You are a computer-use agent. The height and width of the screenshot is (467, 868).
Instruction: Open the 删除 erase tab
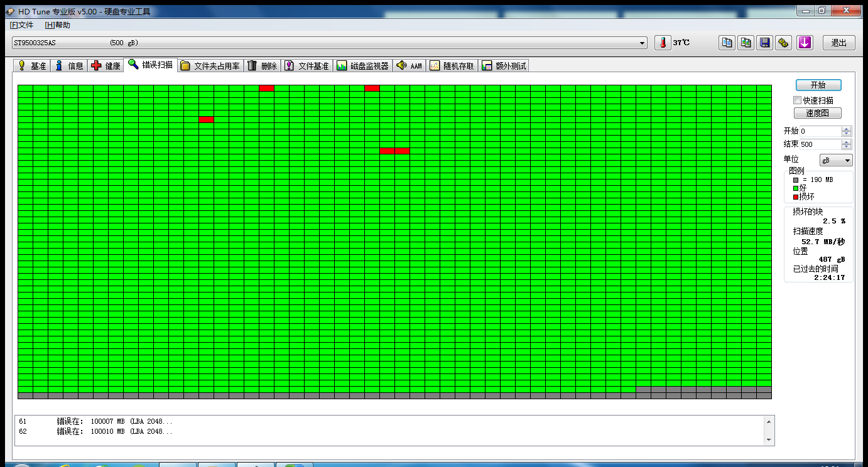[x=262, y=65]
